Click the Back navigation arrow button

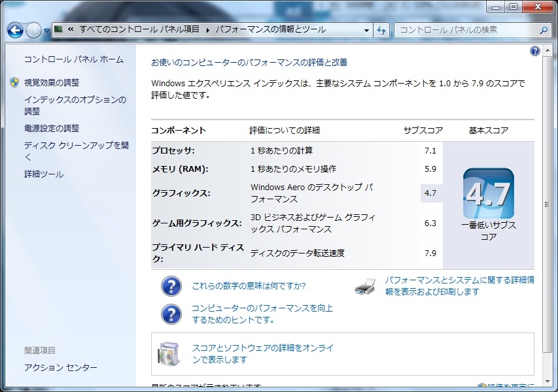click(15, 30)
